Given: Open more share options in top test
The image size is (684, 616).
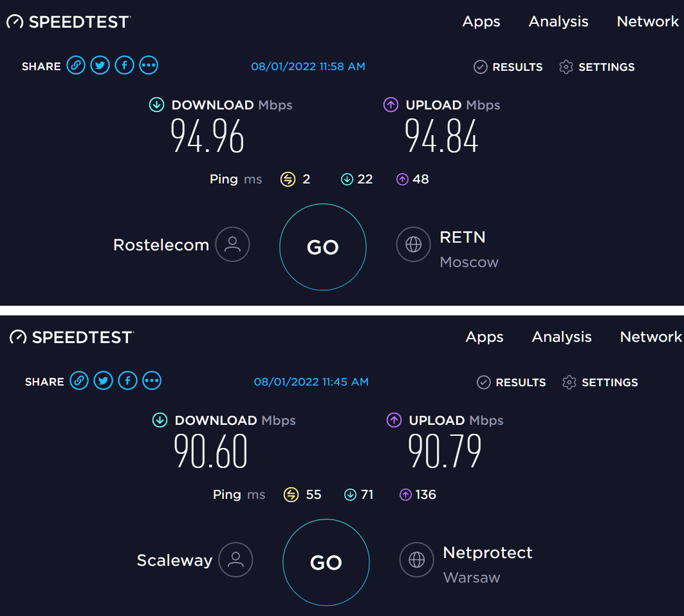Looking at the screenshot, I should [x=148, y=66].
